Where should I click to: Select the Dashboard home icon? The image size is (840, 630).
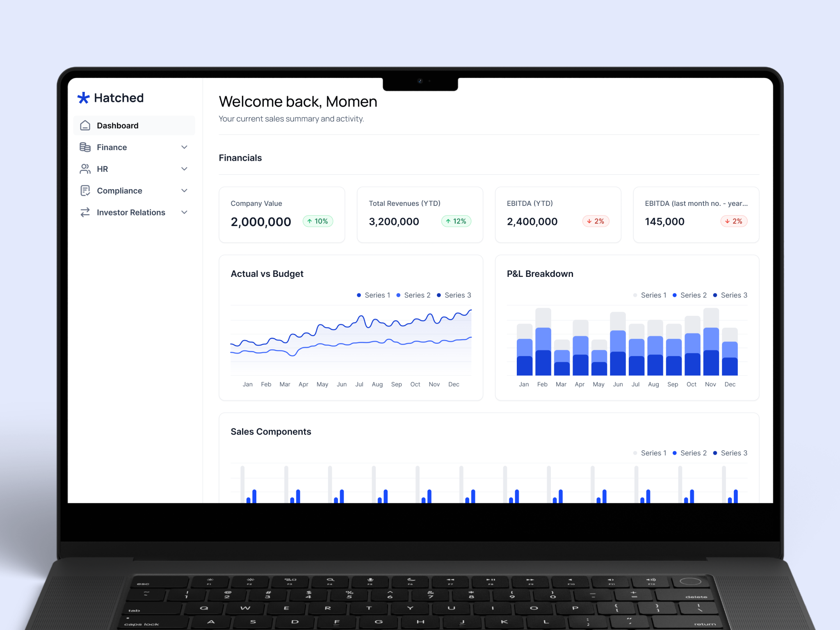(85, 125)
